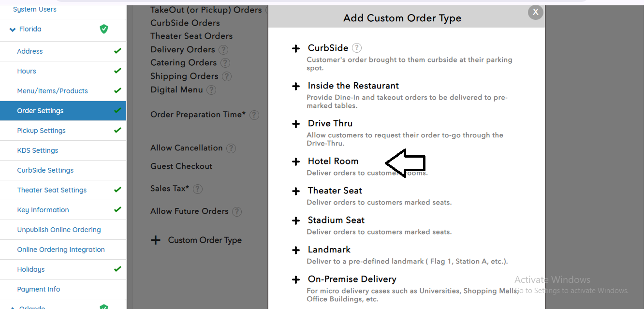Click Unpublish Online Ordering
Image resolution: width=644 pixels, height=309 pixels.
pos(59,230)
